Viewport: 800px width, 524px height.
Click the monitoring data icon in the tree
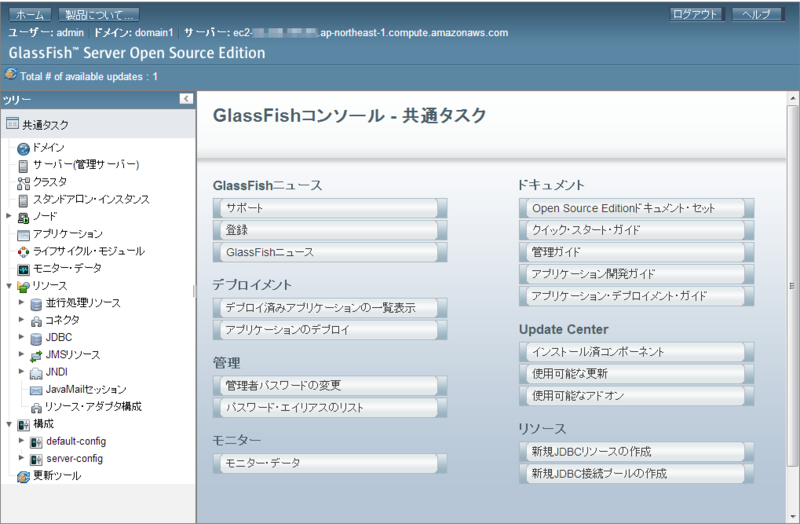coord(23,269)
